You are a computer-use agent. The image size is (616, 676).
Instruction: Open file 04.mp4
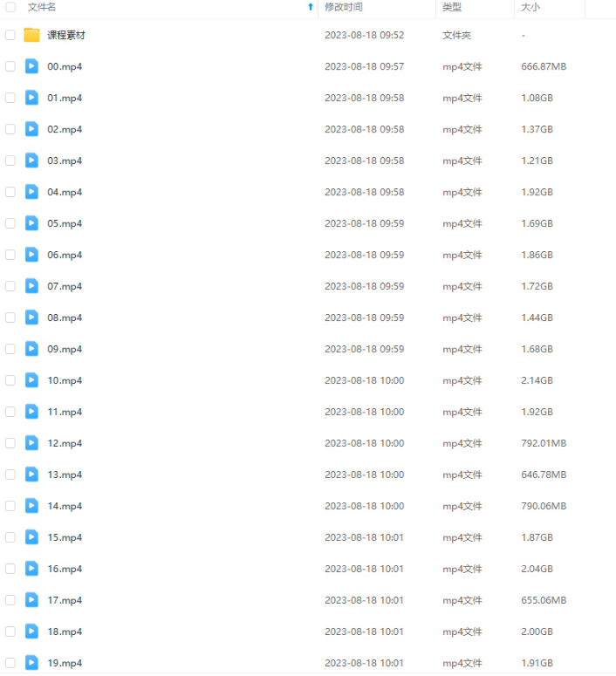[x=65, y=192]
